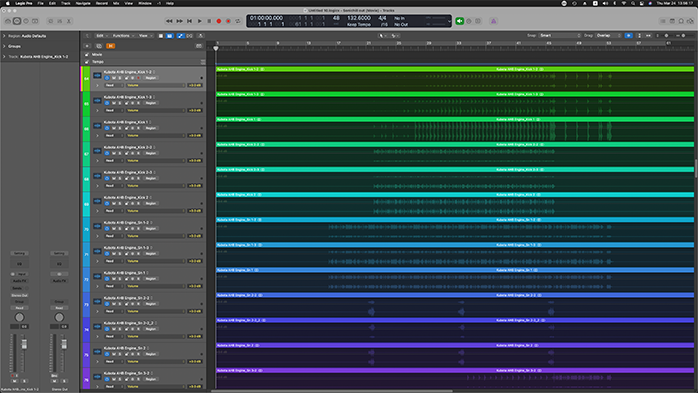
Task: Open the Library button in the control bar
Action: [x=8, y=21]
